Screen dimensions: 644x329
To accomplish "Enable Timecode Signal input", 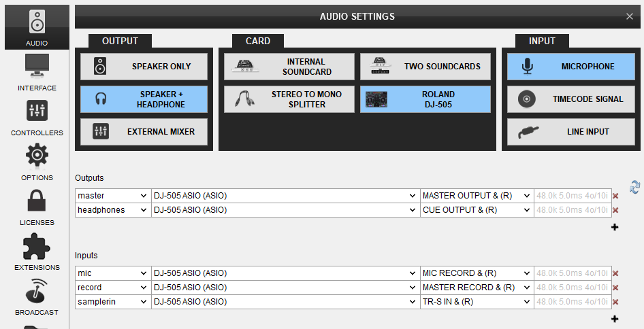I will coord(571,99).
